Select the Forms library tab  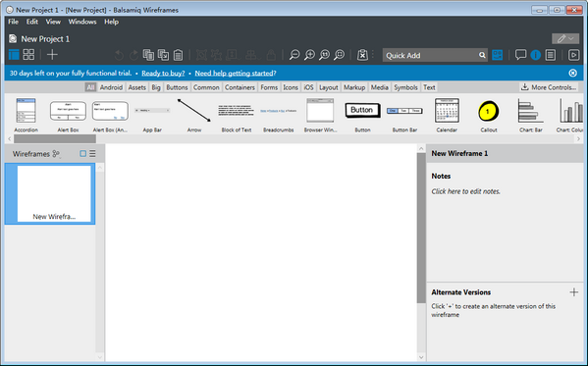[269, 87]
